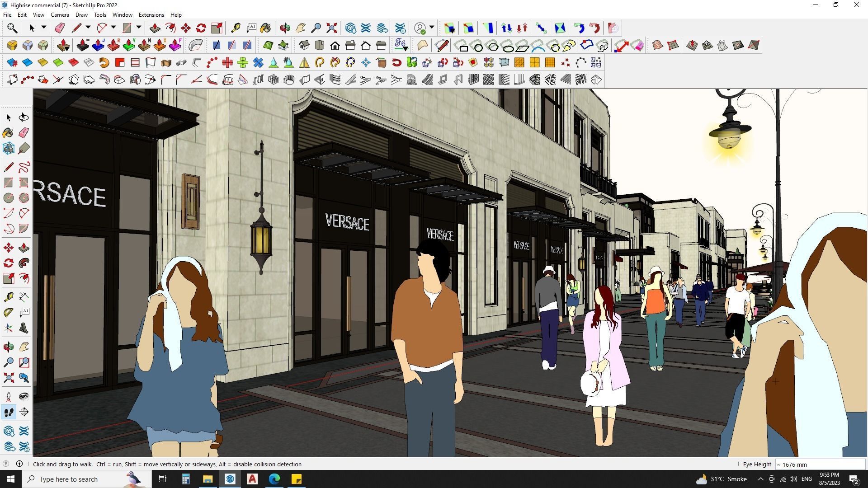Open File Explorer from the taskbar
Screen dimensions: 868x488
pyautogui.click(x=208, y=479)
